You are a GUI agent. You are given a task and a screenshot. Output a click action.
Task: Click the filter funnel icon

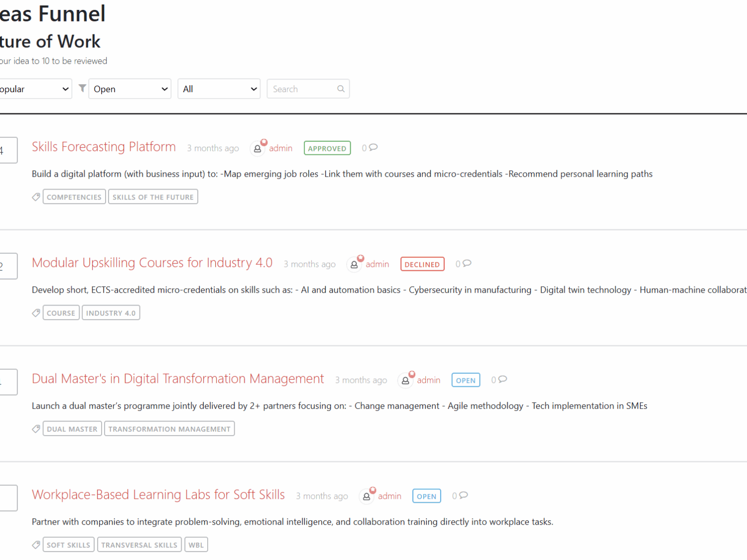(83, 88)
